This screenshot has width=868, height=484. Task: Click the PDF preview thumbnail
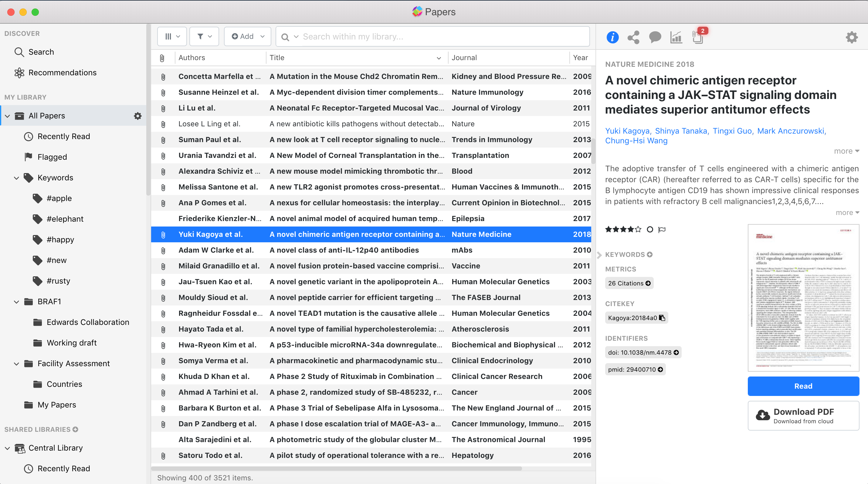[x=803, y=297]
